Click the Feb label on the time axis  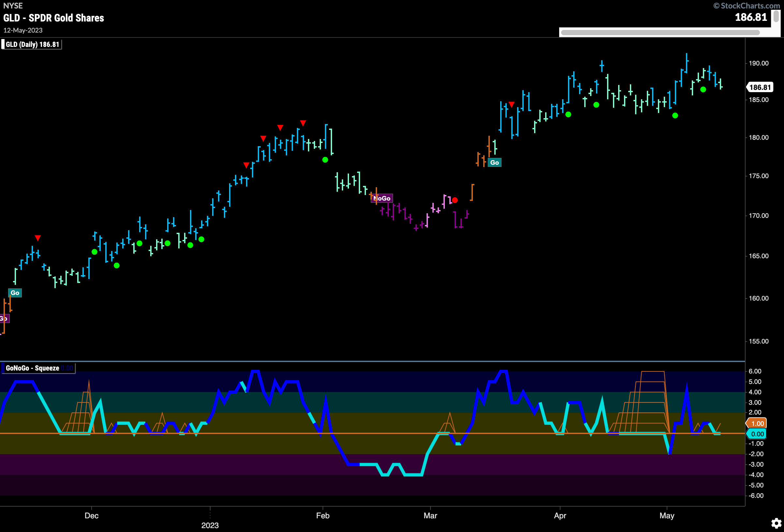click(323, 515)
